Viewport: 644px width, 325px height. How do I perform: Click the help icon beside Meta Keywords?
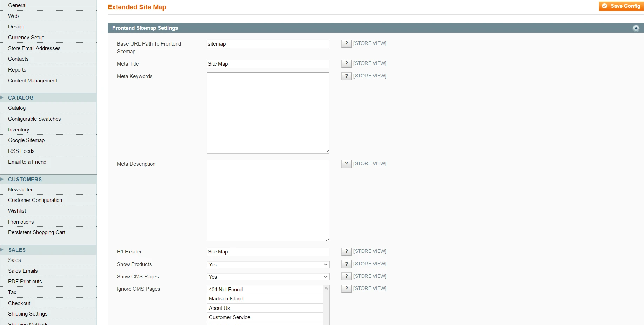click(x=346, y=76)
